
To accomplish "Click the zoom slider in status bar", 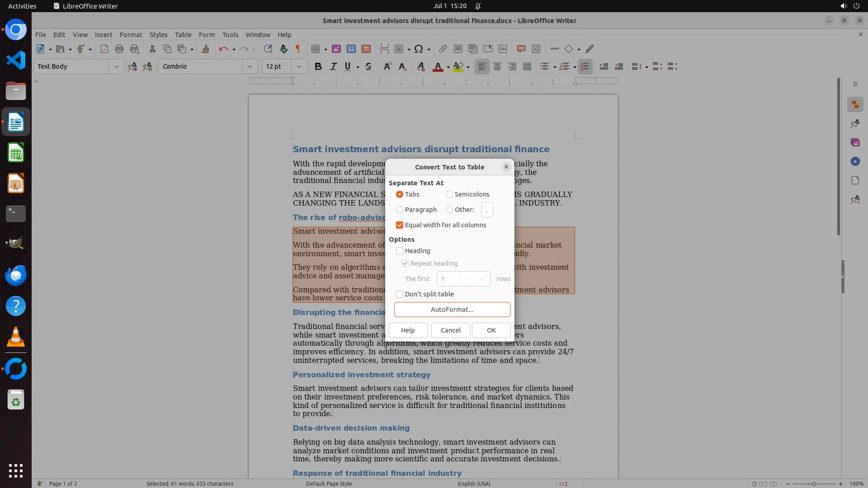I will (814, 483).
